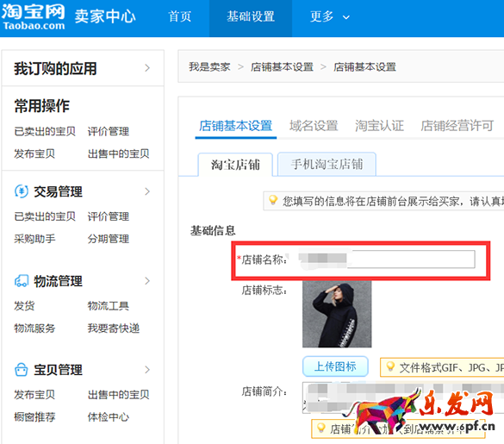This screenshot has height=444, width=504.
Task: Click the 宝贝管理 shopping bag icon
Action: 22,369
